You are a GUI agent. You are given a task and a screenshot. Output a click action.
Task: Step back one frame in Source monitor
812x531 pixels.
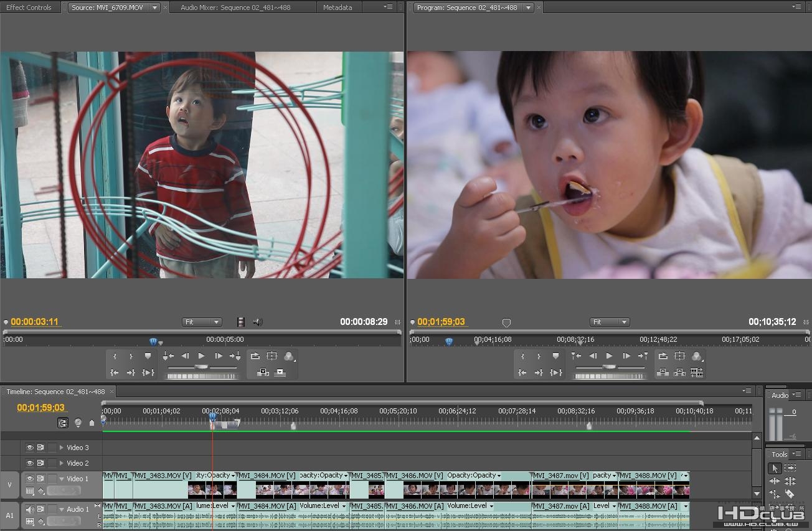pyautogui.click(x=185, y=356)
